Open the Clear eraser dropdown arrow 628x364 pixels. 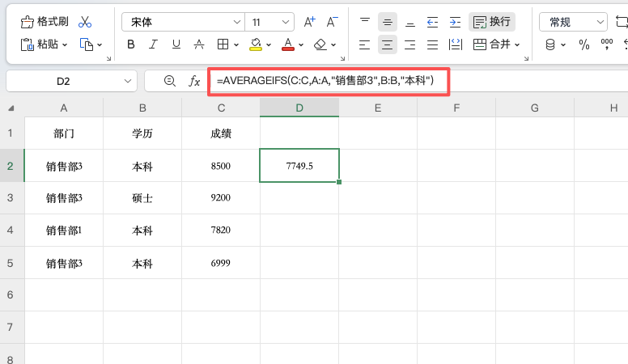pyautogui.click(x=333, y=44)
